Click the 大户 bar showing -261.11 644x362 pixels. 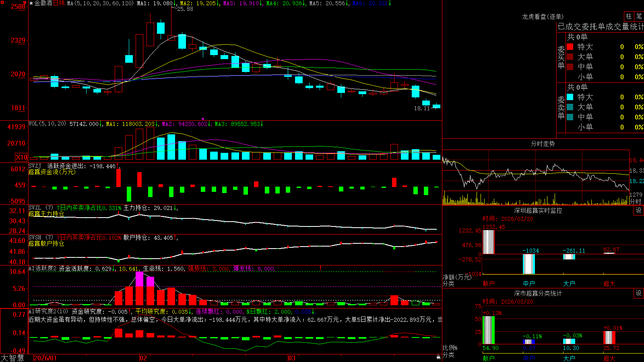click(569, 257)
